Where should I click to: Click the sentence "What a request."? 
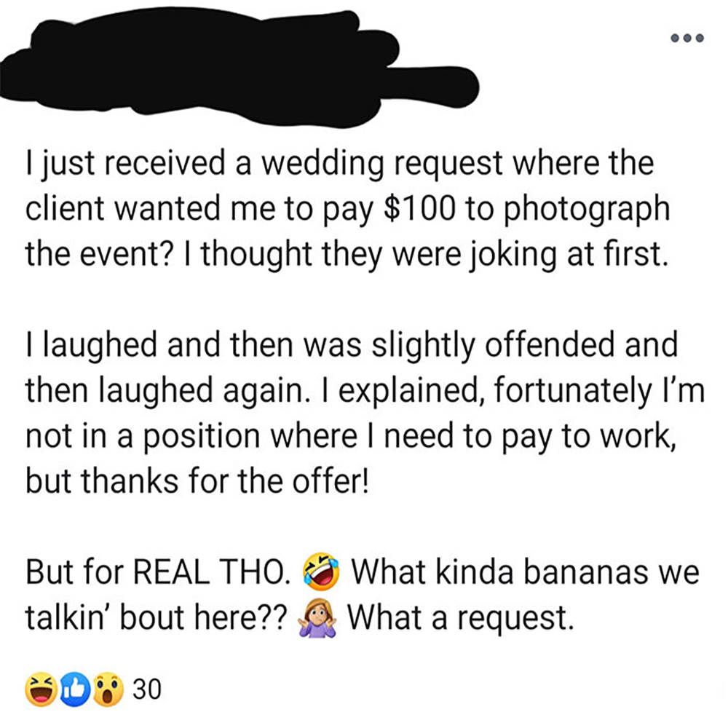click(x=457, y=618)
